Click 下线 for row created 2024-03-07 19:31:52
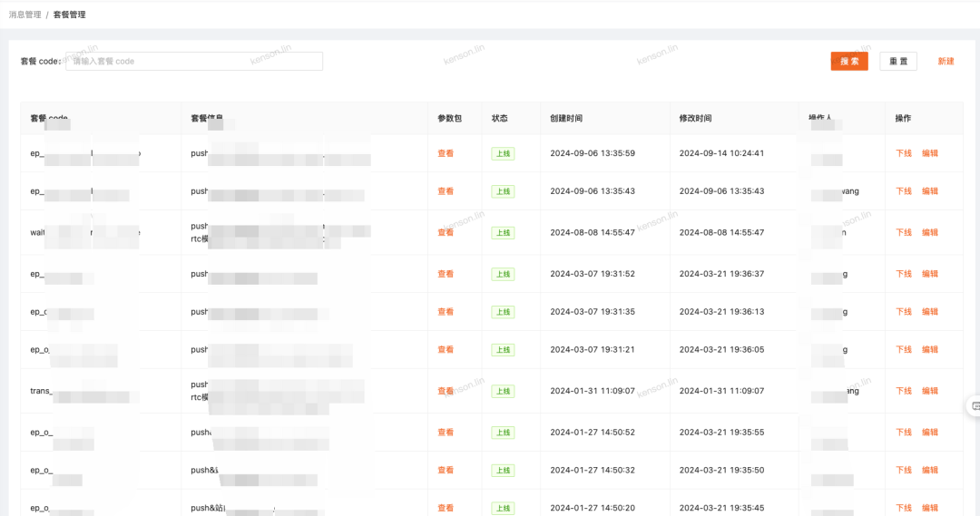The height and width of the screenshot is (516, 980). click(904, 274)
